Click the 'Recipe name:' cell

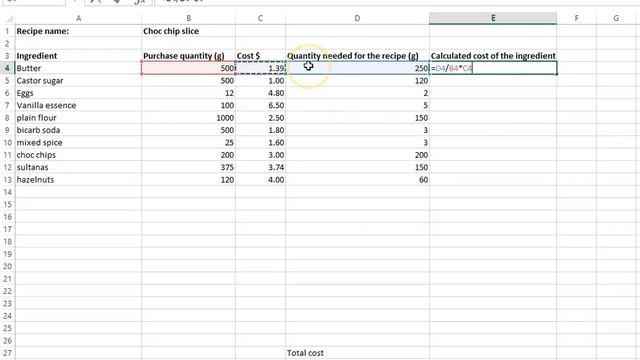pos(78,31)
